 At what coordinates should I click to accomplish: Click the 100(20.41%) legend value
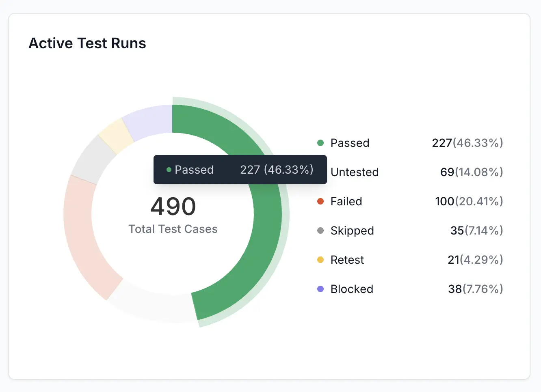[469, 201]
